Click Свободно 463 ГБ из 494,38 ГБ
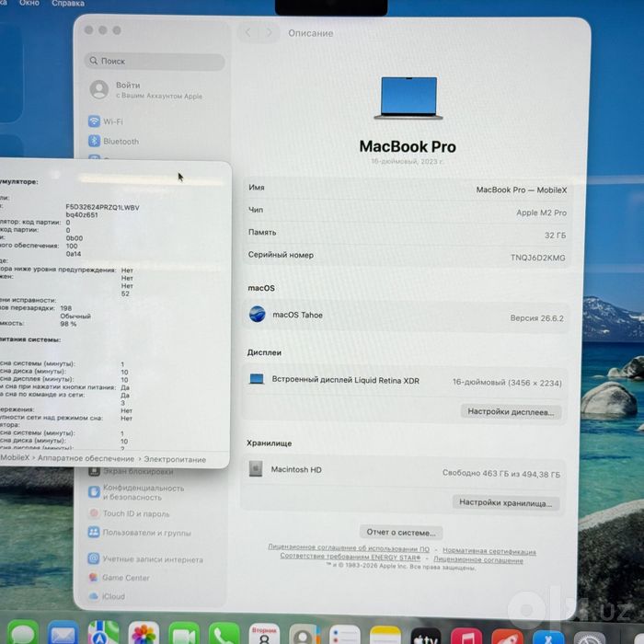 coord(501,474)
